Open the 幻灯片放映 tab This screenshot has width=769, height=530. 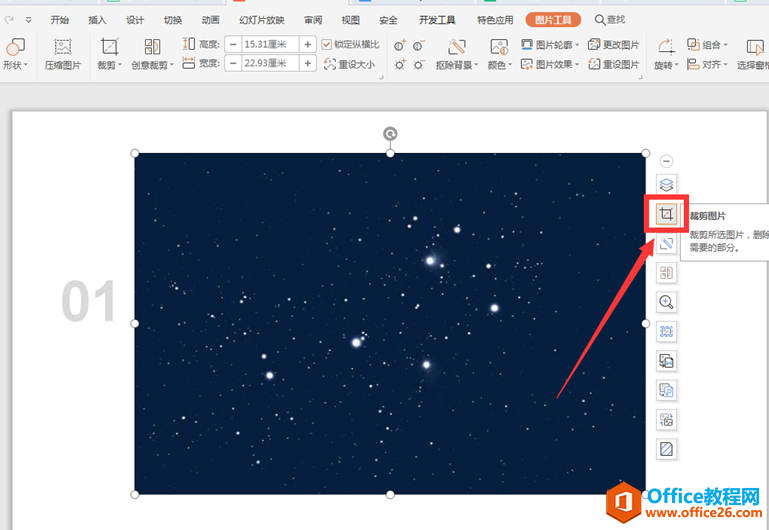coord(262,20)
